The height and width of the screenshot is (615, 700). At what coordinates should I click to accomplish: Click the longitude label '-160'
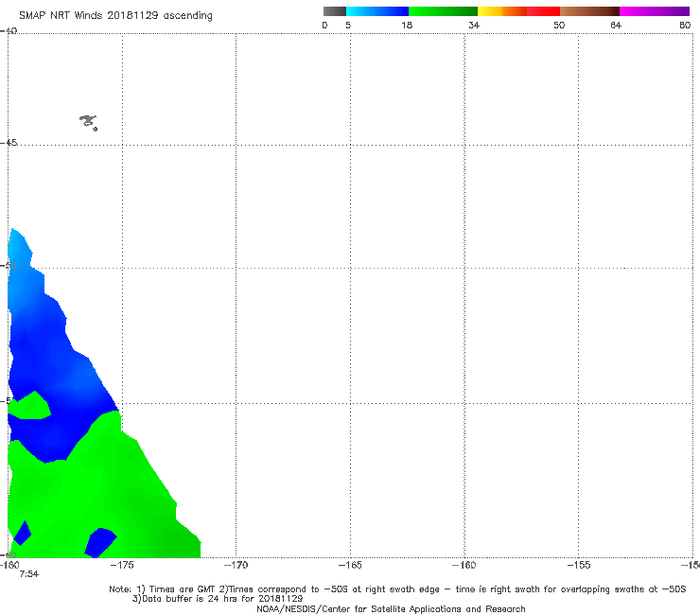pyautogui.click(x=464, y=565)
